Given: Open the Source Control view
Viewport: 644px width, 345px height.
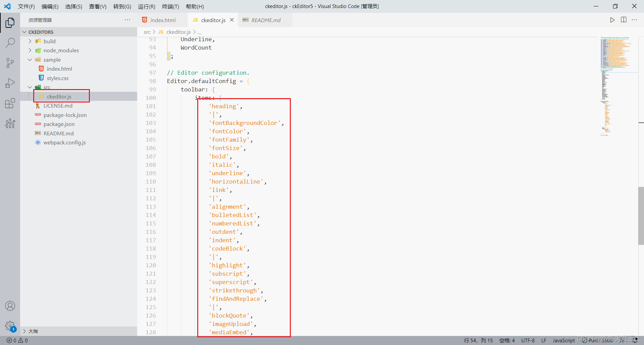Looking at the screenshot, I should (10, 63).
